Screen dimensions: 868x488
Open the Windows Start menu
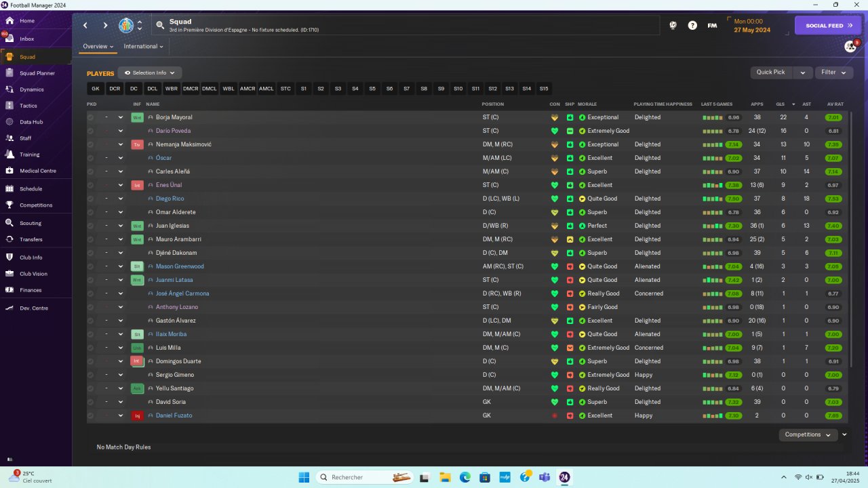click(304, 477)
